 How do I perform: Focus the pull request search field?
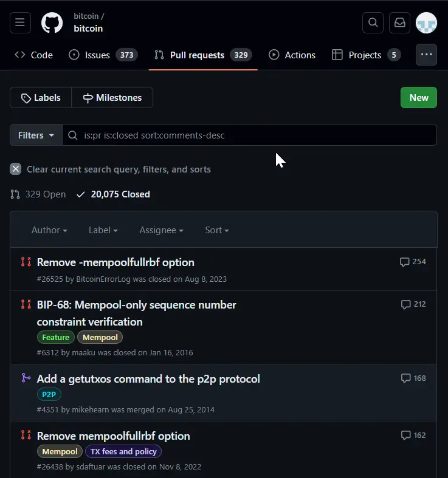(x=249, y=135)
